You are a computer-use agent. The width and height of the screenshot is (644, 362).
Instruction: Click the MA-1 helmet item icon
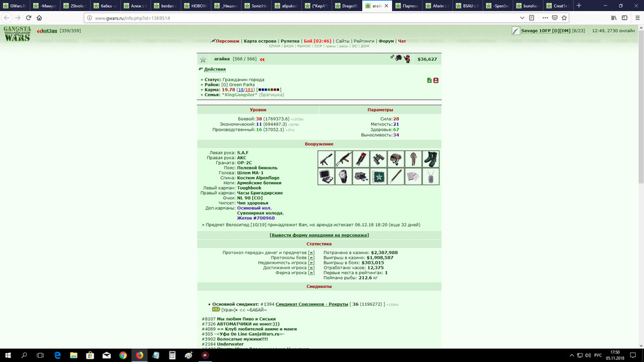coord(396,159)
